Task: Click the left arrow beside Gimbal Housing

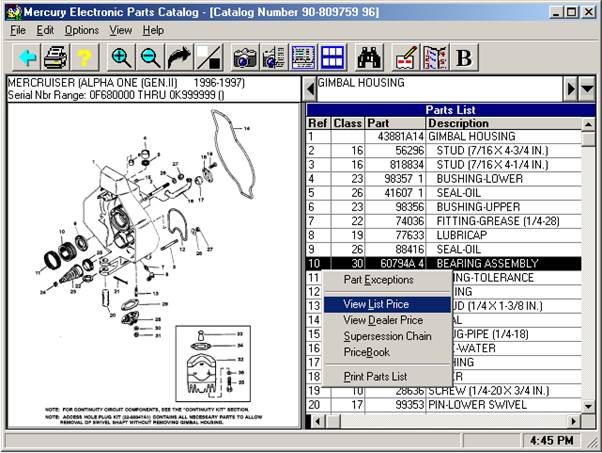Action: coord(308,89)
